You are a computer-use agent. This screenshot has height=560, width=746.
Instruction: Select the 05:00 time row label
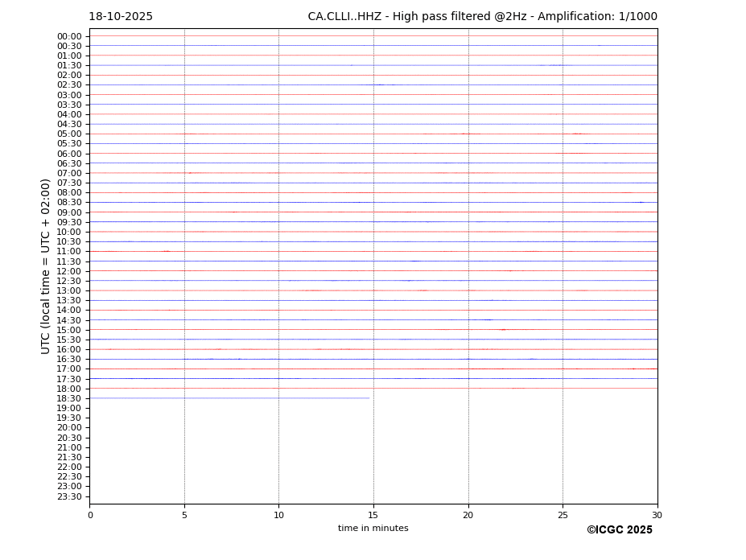pyautogui.click(x=69, y=134)
